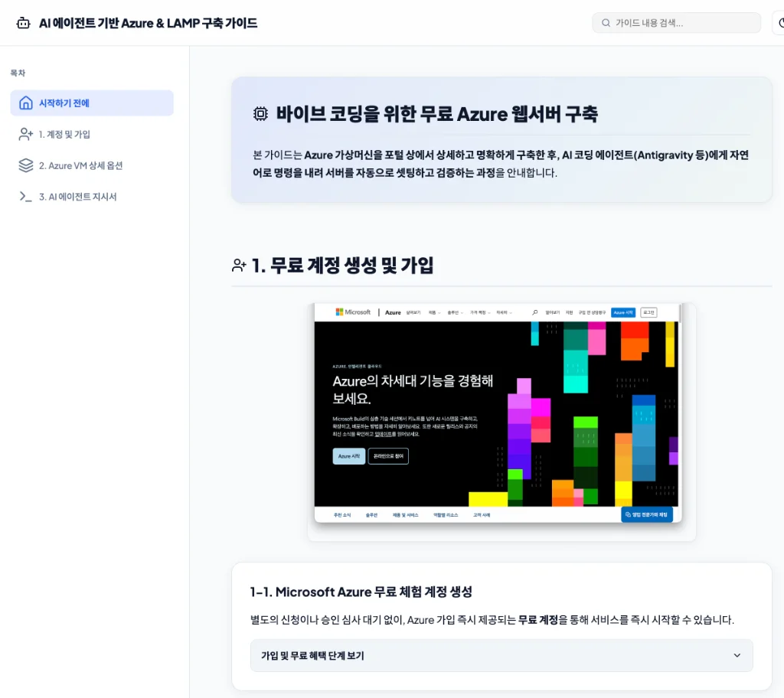The height and width of the screenshot is (698, 784).
Task: Click the chevron on 가입 및 무료 혜택 row
Action: point(737,655)
